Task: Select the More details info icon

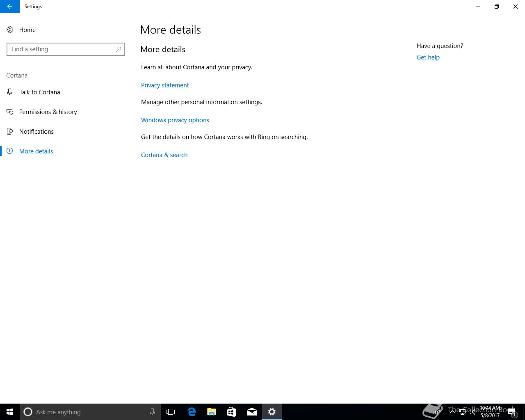Action: coord(10,151)
